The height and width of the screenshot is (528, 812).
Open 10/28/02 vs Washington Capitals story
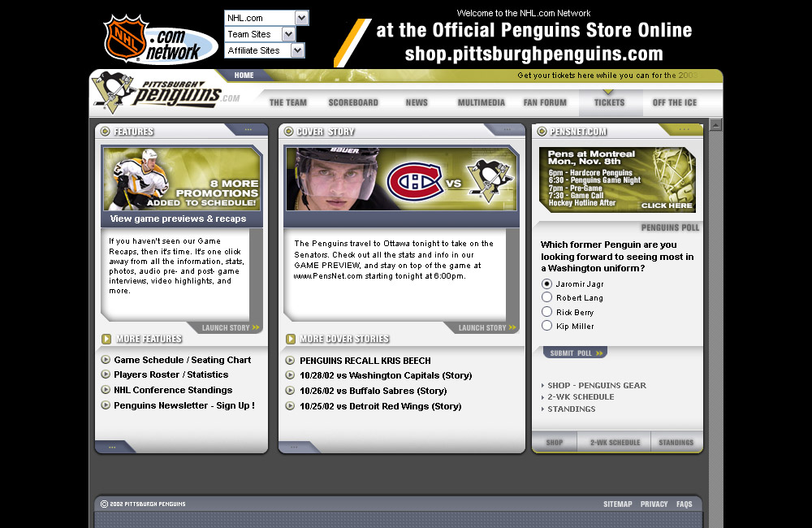point(386,375)
